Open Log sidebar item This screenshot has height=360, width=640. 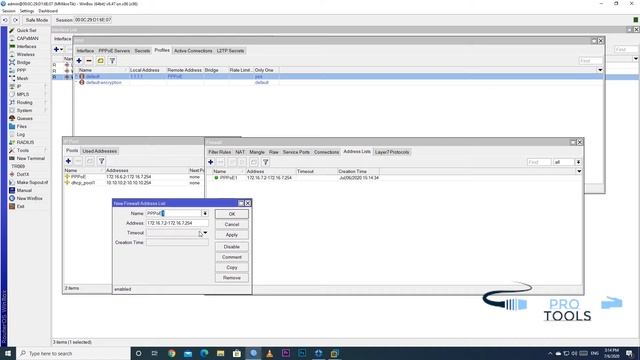pos(20,134)
